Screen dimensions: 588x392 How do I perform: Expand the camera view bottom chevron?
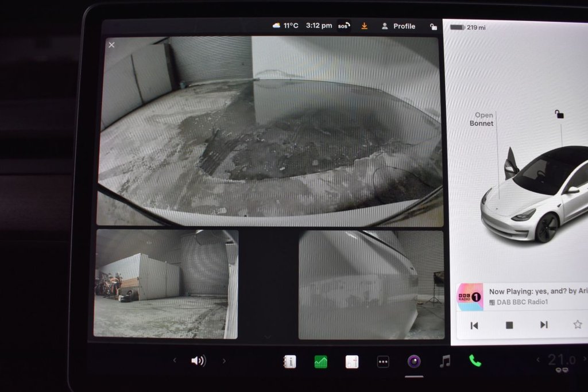268,336
